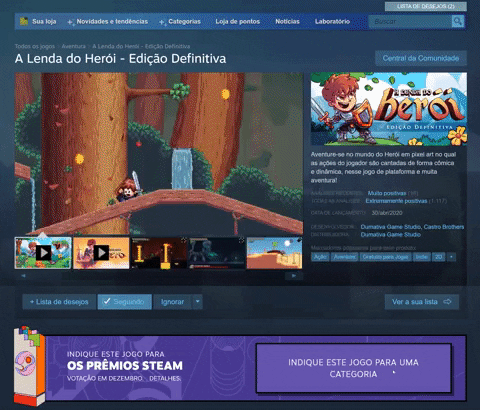Play the first trailer thumbnail

pos(43,253)
